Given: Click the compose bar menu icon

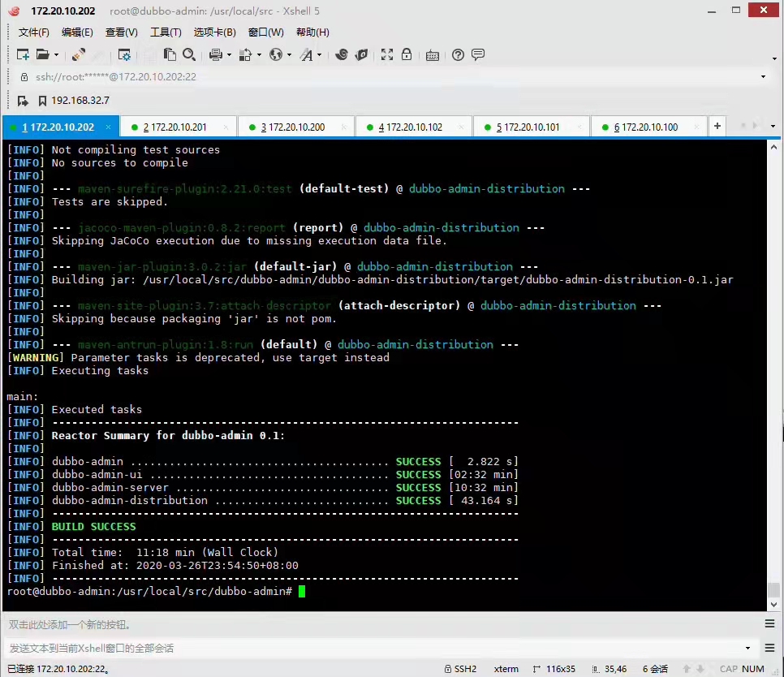Looking at the screenshot, I should coord(770,648).
